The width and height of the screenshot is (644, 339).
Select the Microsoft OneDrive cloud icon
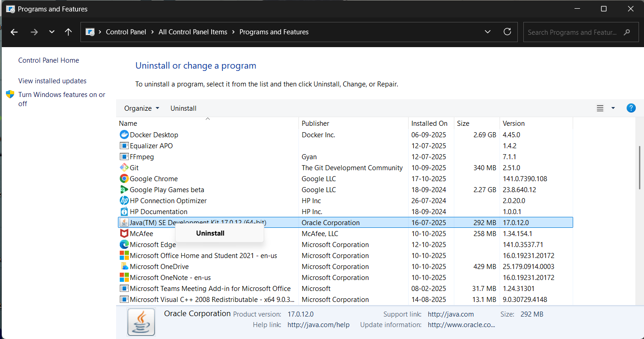click(123, 266)
